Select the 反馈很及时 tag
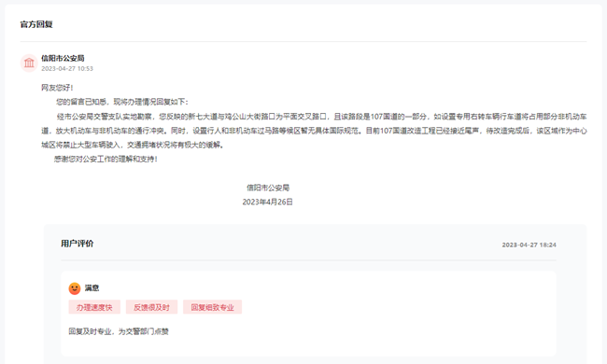This screenshot has width=607, height=364. pyautogui.click(x=151, y=307)
